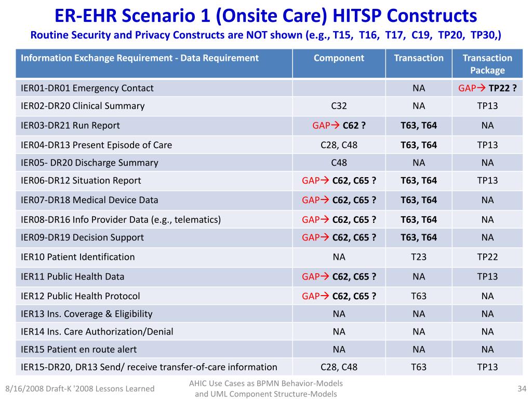Click "IER10 Patient Identification" row label

coord(78,257)
